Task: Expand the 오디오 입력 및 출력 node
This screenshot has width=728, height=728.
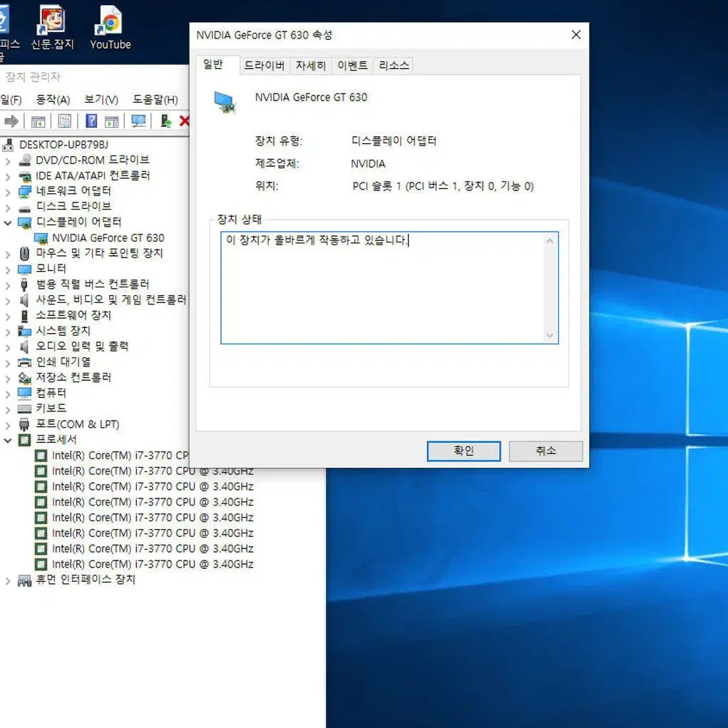Action: pos(7,347)
